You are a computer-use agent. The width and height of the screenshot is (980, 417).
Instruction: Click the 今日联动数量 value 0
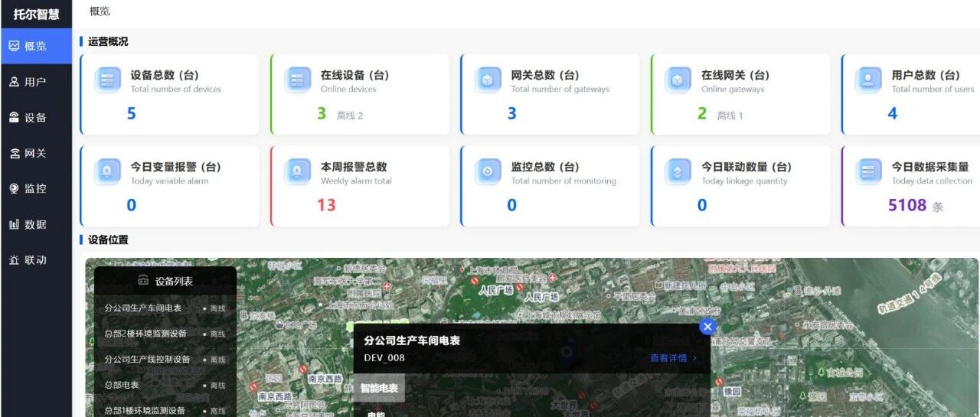click(702, 205)
